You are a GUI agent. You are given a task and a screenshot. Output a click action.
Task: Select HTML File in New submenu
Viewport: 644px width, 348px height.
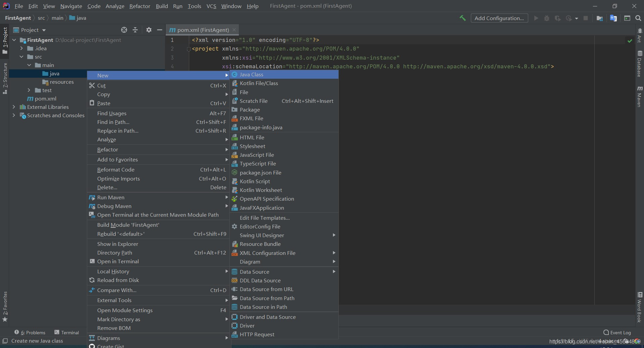tap(284, 137)
